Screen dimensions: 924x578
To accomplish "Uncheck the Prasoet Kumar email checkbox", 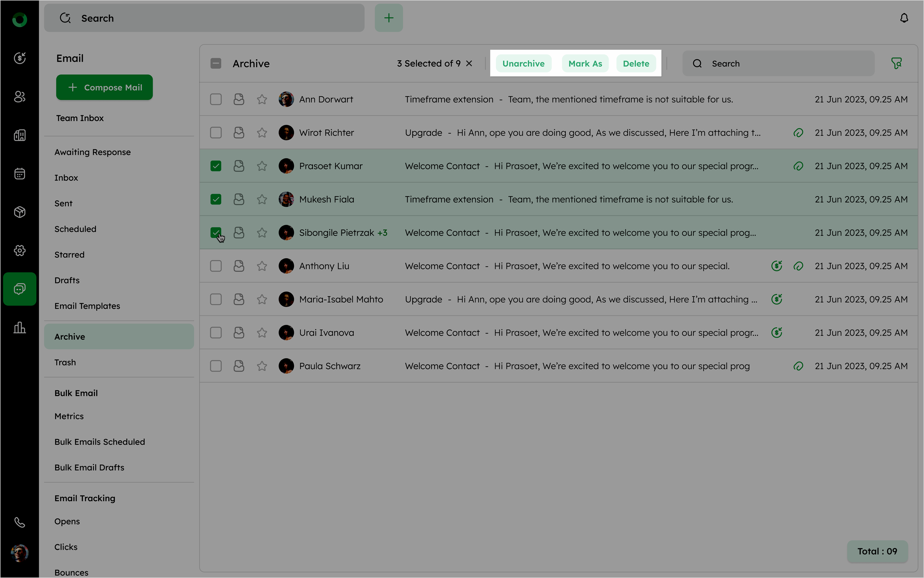I will [216, 166].
